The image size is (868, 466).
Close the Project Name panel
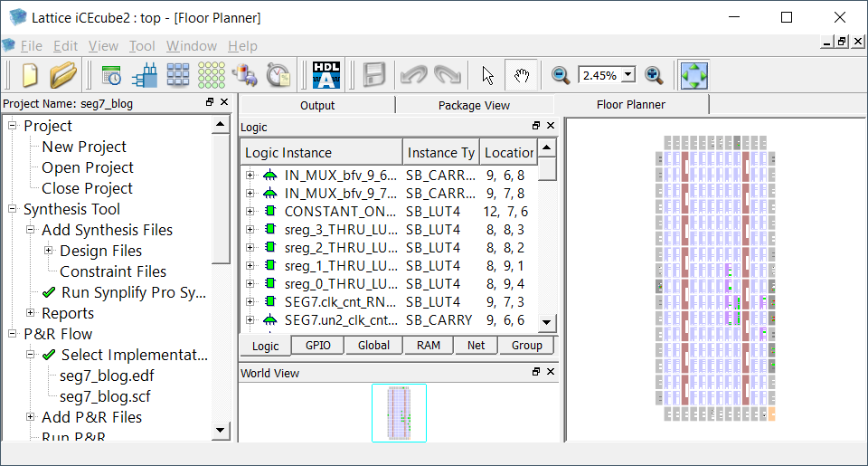click(224, 102)
